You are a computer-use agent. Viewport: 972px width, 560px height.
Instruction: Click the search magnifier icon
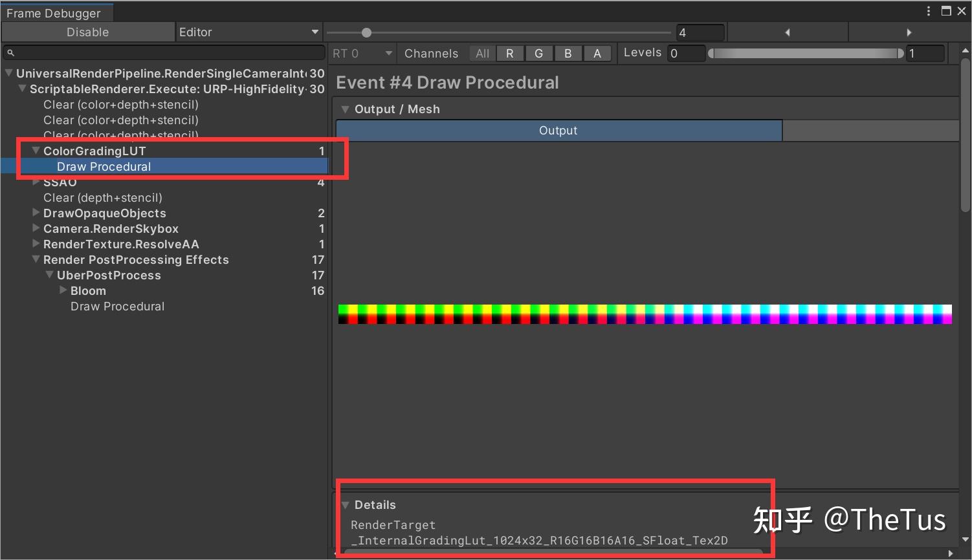click(x=10, y=52)
